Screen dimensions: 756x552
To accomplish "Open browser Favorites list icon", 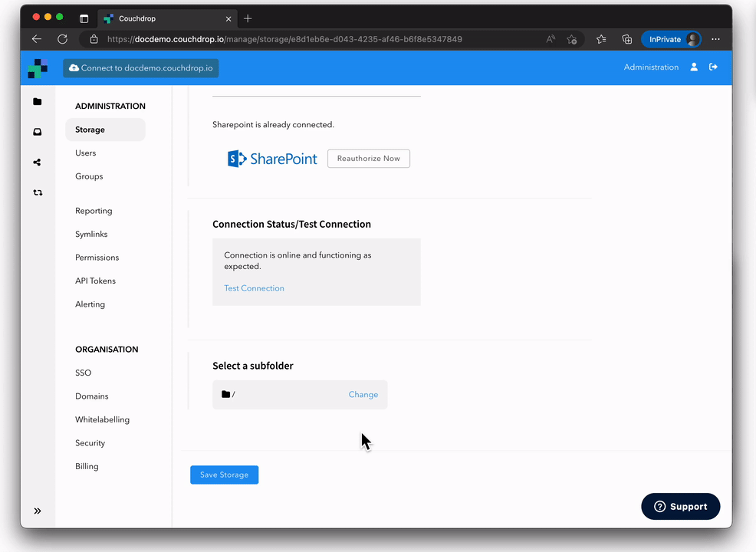I will coord(601,40).
